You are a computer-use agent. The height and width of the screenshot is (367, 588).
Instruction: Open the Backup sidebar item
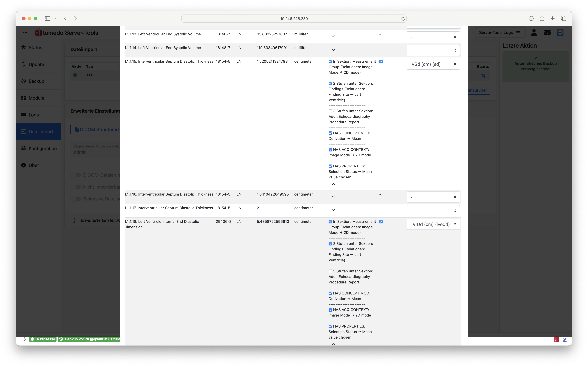39,81
